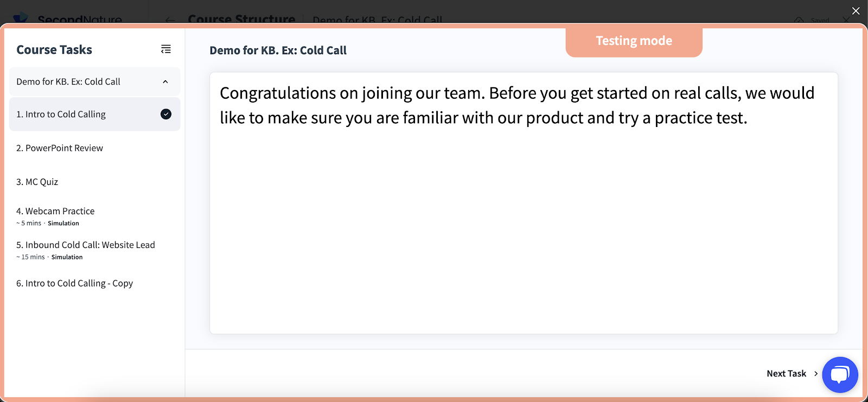Close the testing mode overlay

tap(856, 11)
